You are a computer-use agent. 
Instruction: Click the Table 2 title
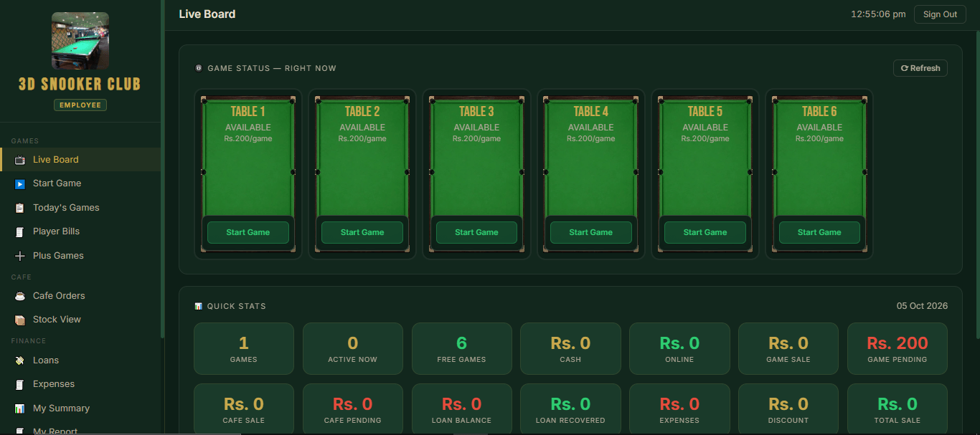click(362, 111)
